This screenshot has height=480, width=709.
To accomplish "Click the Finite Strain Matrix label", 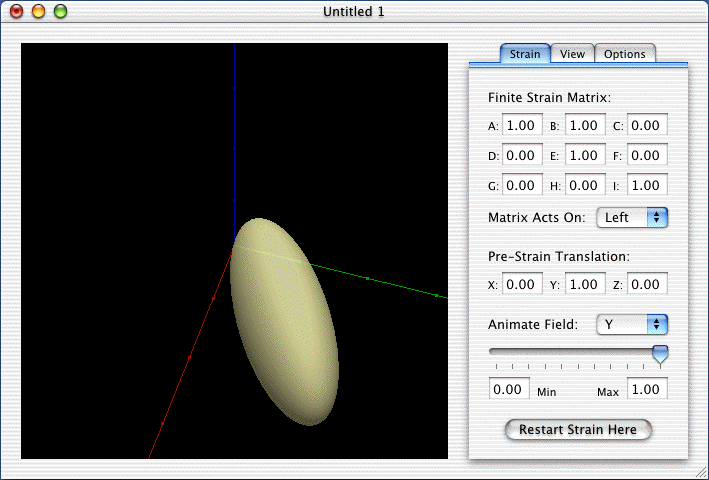I will pyautogui.click(x=549, y=98).
